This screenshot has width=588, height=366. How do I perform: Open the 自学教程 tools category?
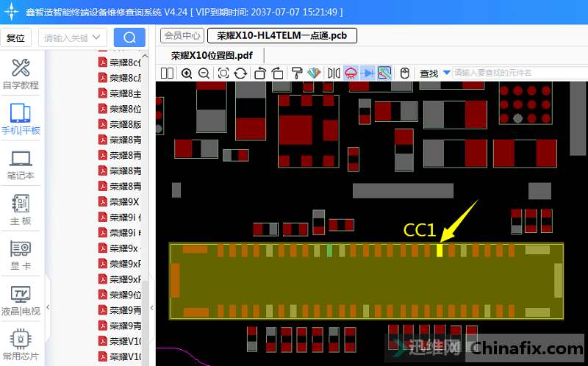coord(21,74)
